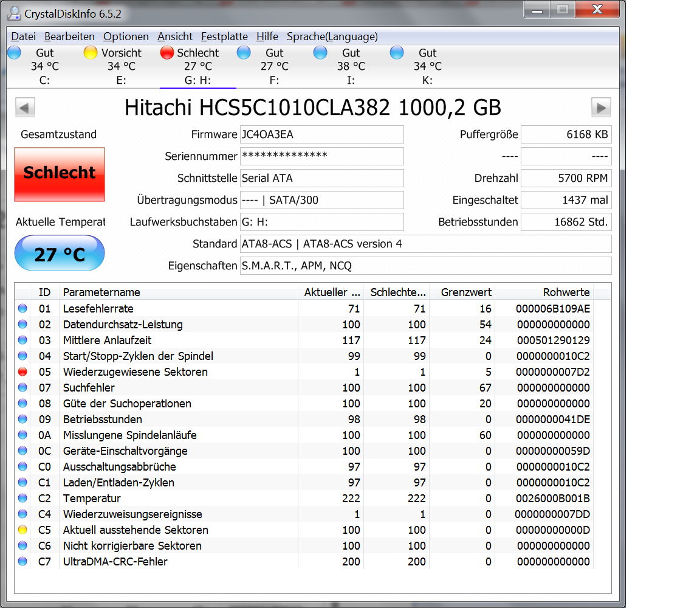Screen dimensions: 700x608
Task: Click the Laufwerksbuchstaben field G: H:
Action: (x=322, y=222)
